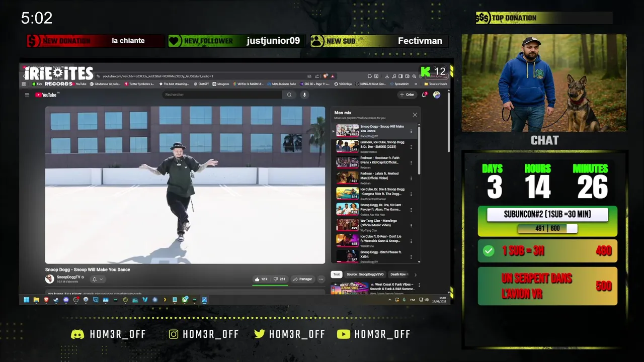The image size is (644, 362).
Task: Expand subscription bell notification dropdown
Action: tap(98, 279)
